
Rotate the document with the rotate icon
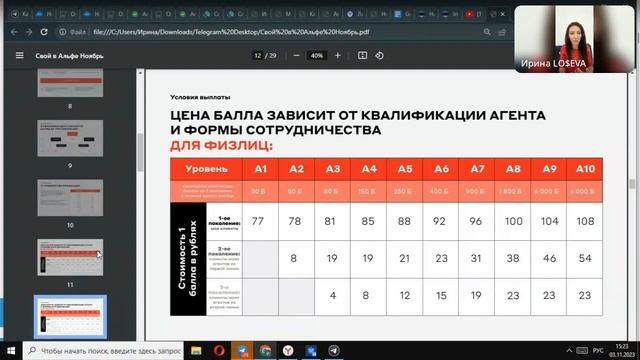380,56
